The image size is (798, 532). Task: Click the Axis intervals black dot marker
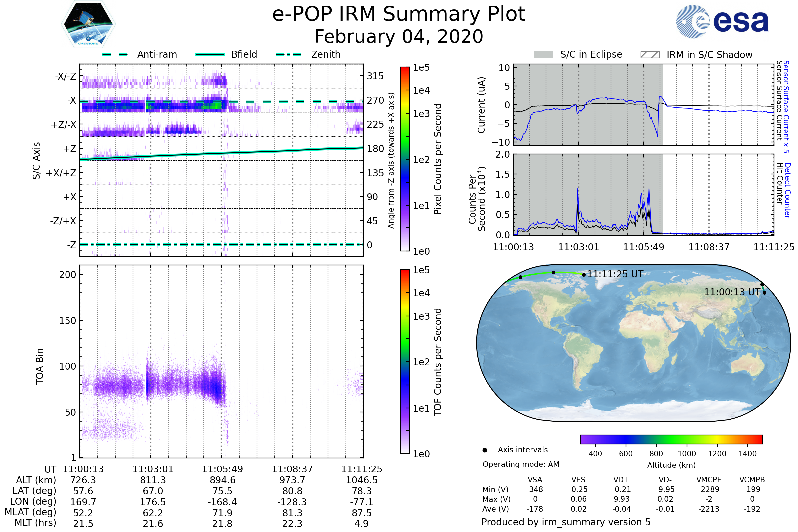(x=485, y=450)
